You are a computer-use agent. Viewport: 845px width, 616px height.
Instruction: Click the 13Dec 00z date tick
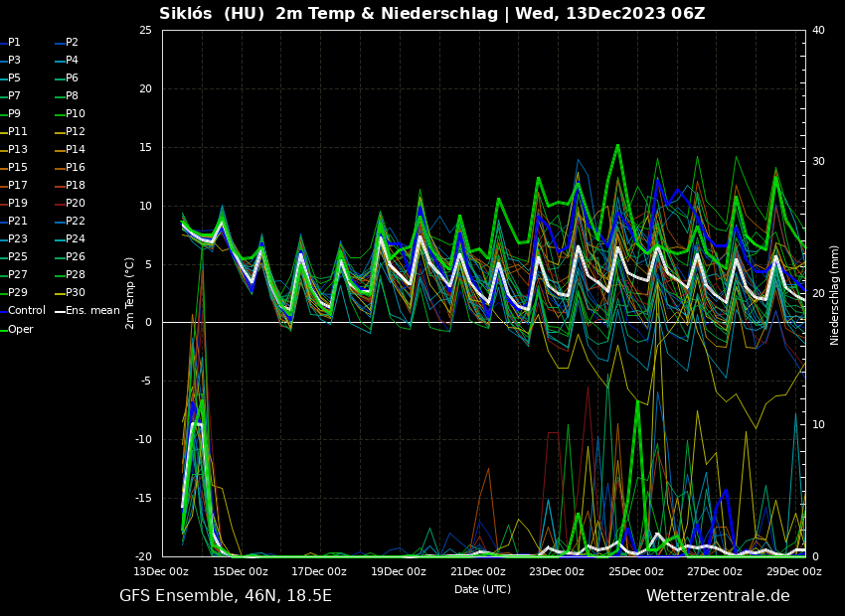(x=161, y=571)
